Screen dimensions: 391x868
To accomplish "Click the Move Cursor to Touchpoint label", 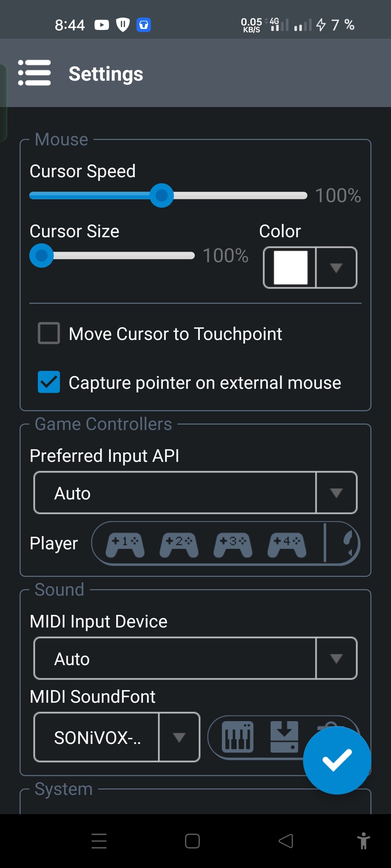I will coord(175,334).
